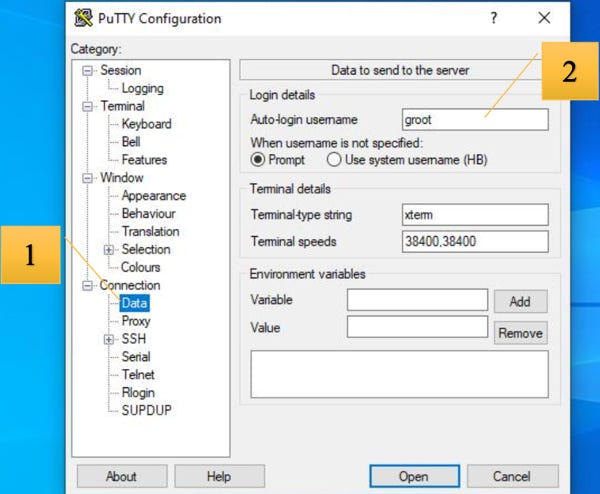600x494 pixels.
Task: Open the Logging category
Action: [x=142, y=88]
